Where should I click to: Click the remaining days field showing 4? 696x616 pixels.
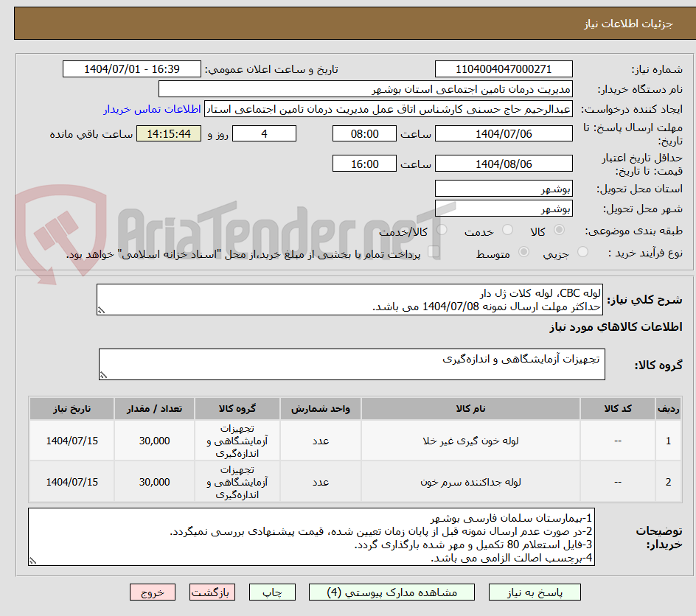coord(264,133)
